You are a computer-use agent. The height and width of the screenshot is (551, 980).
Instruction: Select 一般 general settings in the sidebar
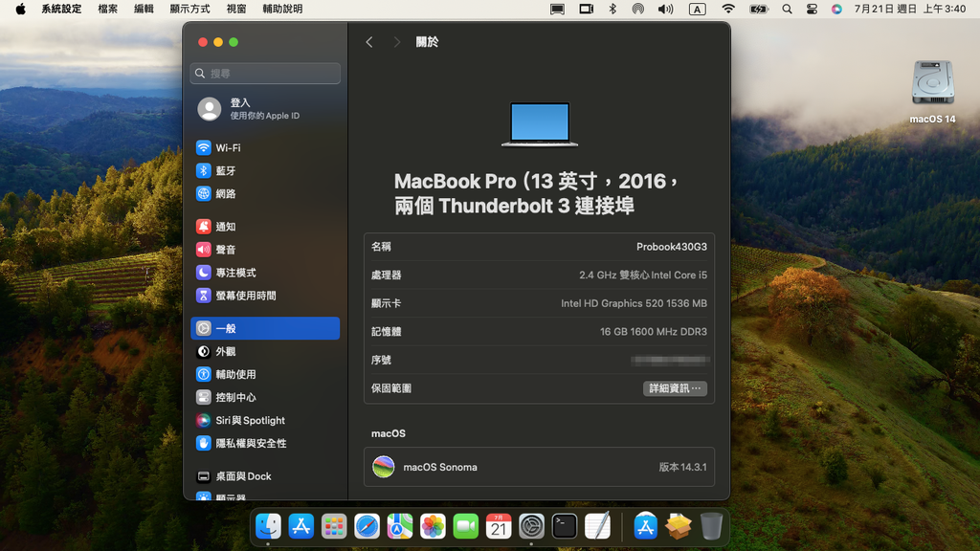(x=265, y=329)
